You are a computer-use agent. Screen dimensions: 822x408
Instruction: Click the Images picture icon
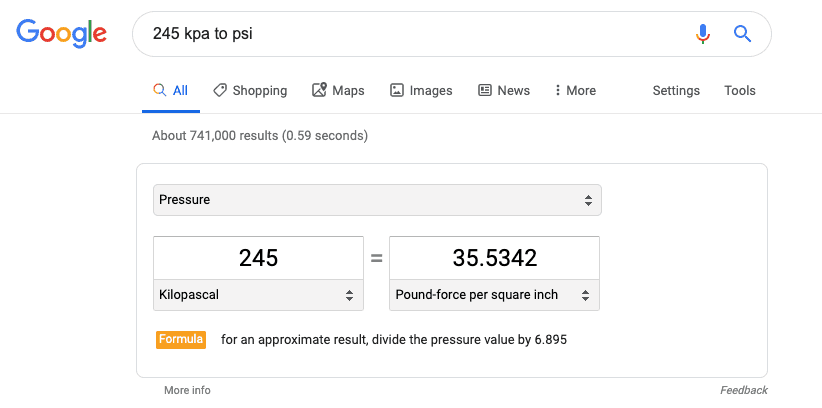pos(397,90)
